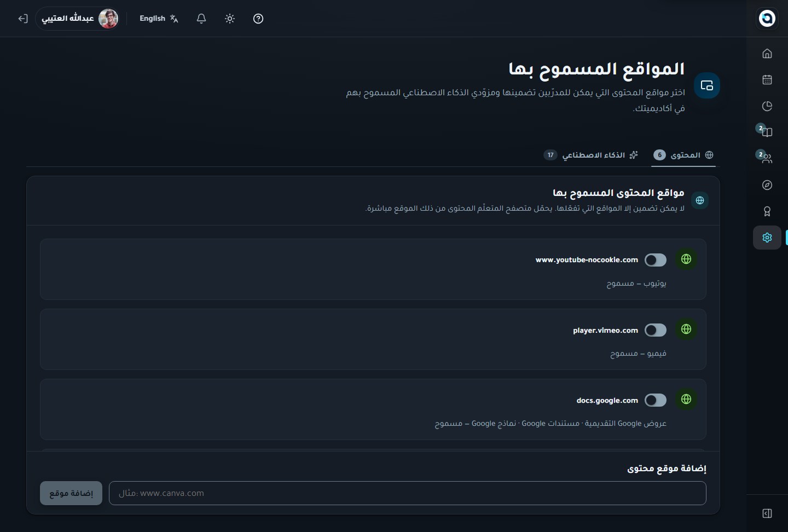Click the app logo at top right

click(767, 18)
